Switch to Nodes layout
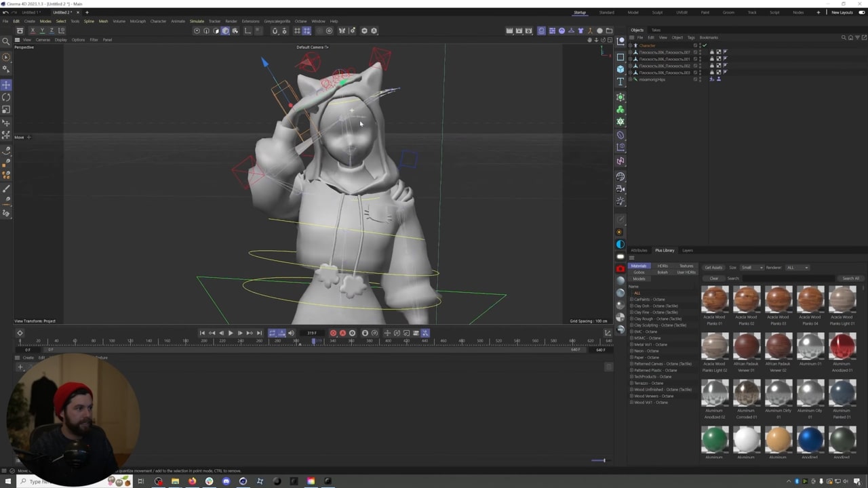The width and height of the screenshot is (868, 488). pyautogui.click(x=798, y=12)
